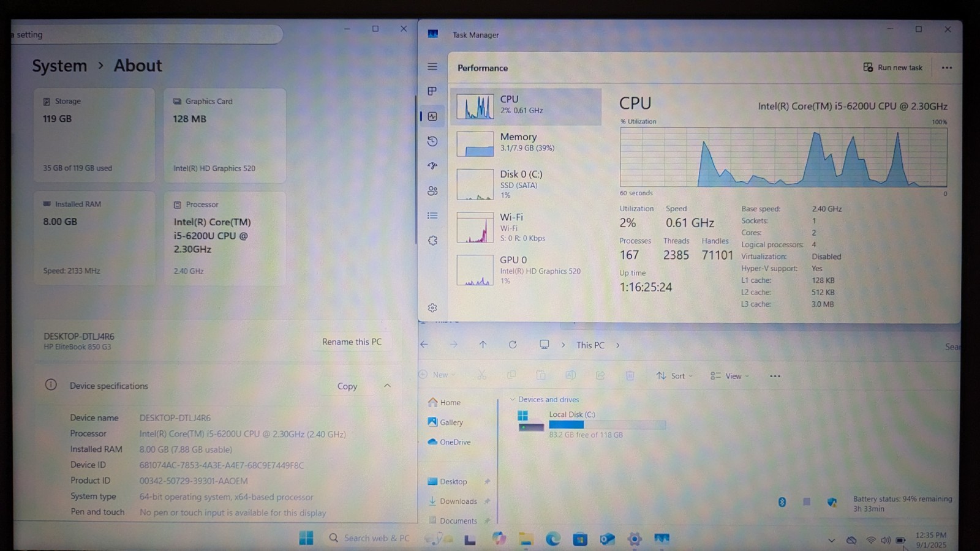Click Cut icon in Explorer toolbar
The height and width of the screenshot is (551, 980).
[482, 375]
